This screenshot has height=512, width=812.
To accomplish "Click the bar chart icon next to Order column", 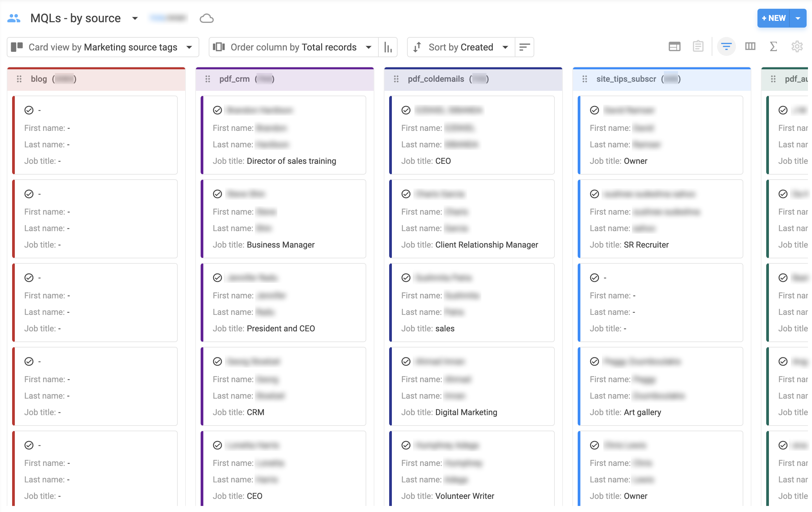I will 387,47.
